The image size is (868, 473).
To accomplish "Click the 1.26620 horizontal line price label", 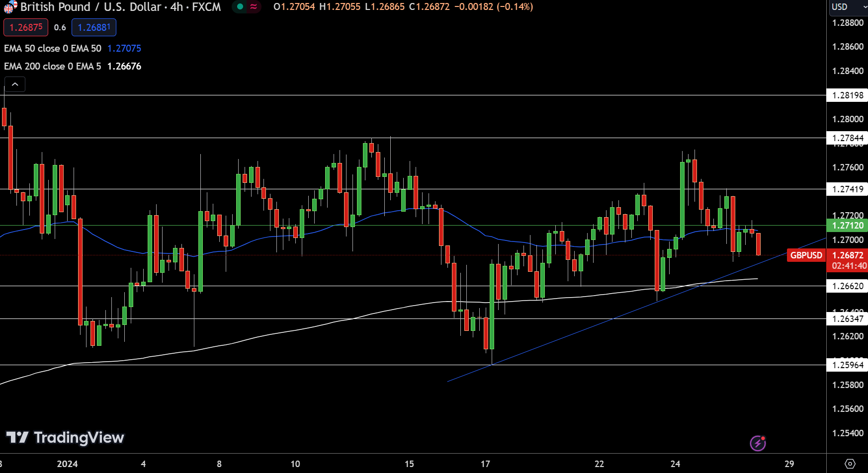I will tap(848, 286).
